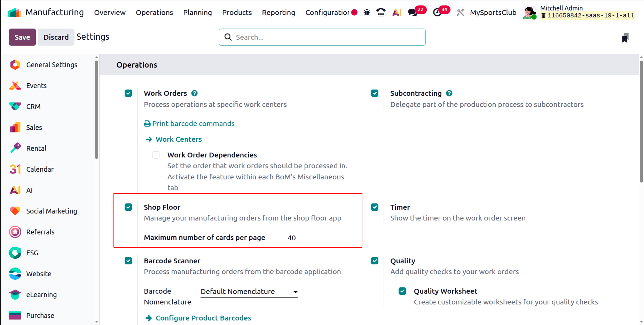Open the Operations menu
644x325 pixels.
pos(154,13)
